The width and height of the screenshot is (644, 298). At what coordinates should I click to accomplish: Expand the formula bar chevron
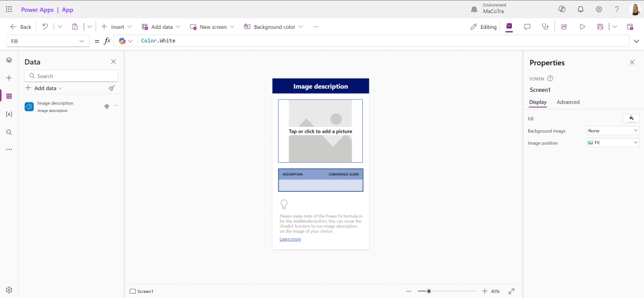636,41
